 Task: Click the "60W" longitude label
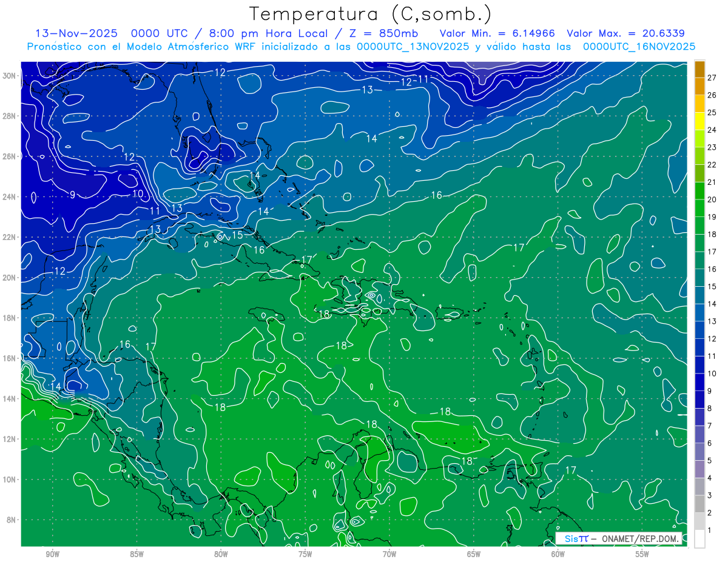click(x=558, y=554)
